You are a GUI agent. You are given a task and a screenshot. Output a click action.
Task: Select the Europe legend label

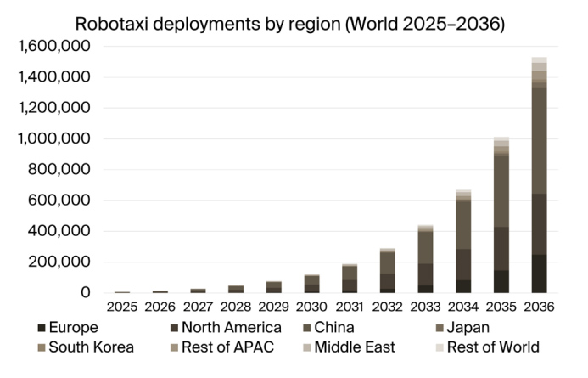74,328
